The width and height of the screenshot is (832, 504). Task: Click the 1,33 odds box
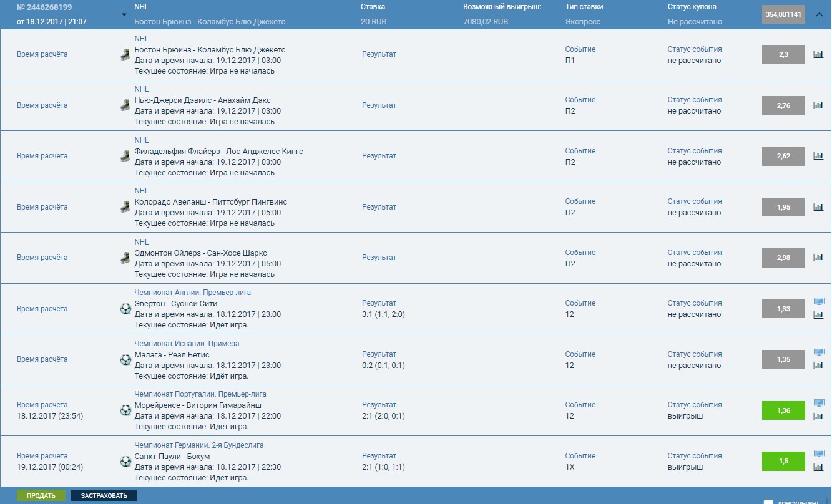[783, 309]
